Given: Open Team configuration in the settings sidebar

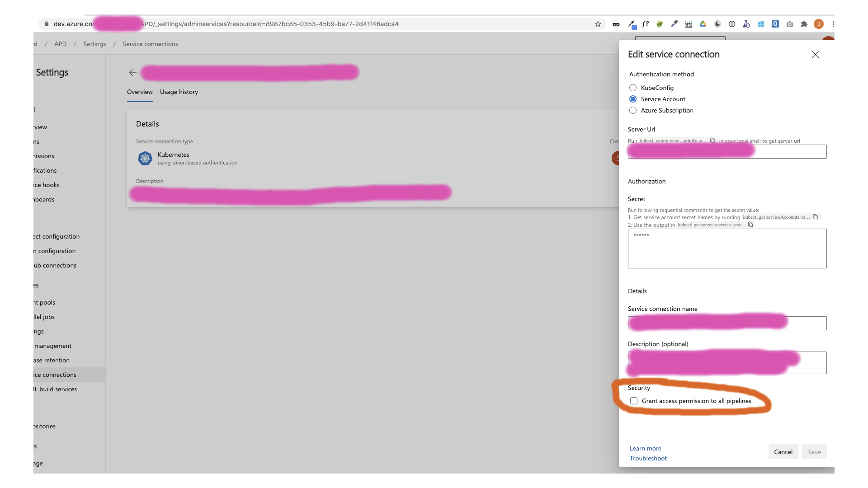Looking at the screenshot, I should coord(54,251).
